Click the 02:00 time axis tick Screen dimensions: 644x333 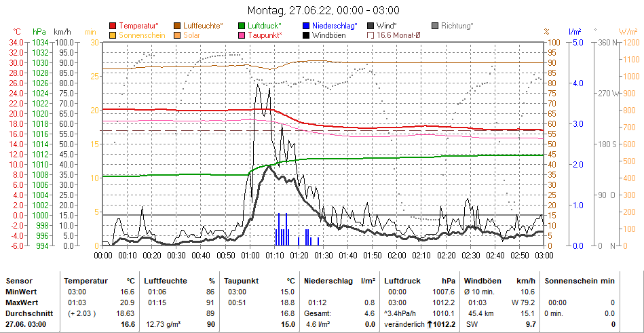point(397,256)
